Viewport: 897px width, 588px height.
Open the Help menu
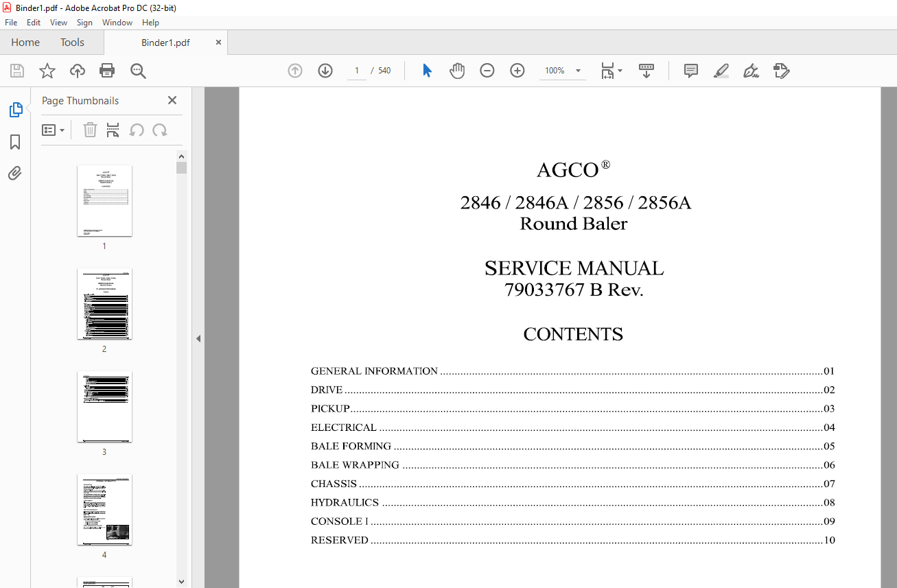click(150, 23)
